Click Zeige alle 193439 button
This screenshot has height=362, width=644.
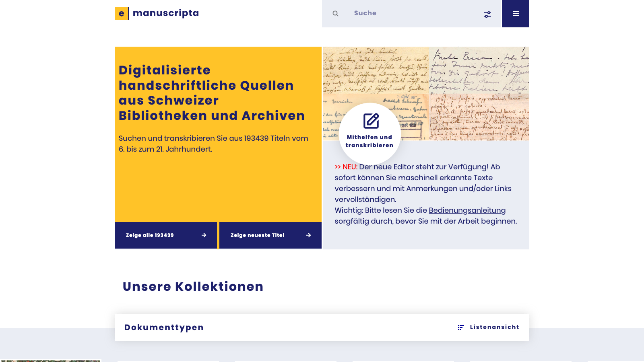point(166,235)
